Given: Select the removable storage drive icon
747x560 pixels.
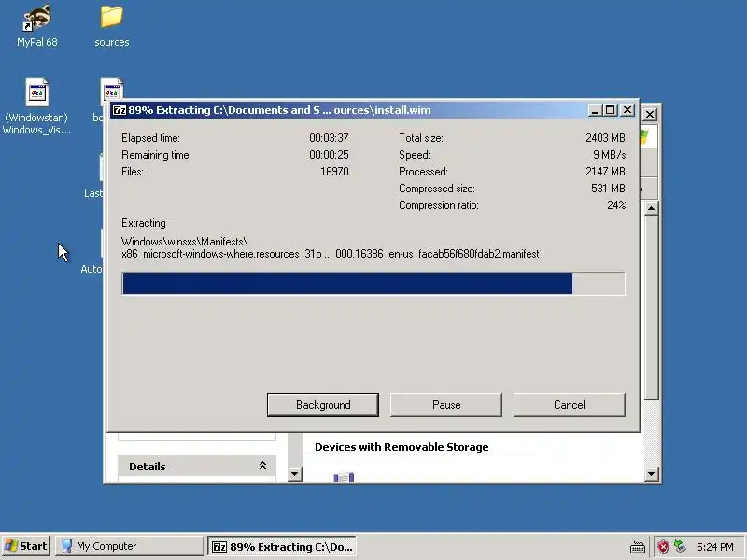Looking at the screenshot, I should [x=344, y=477].
